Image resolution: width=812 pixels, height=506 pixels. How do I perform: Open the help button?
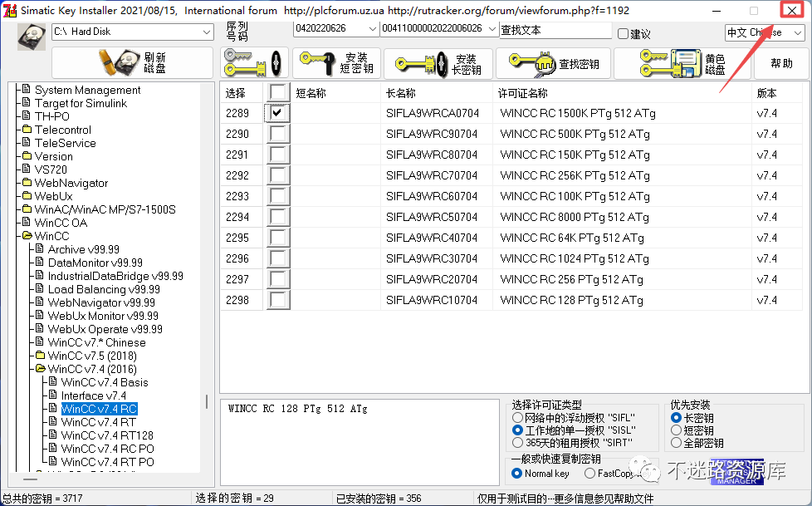tap(781, 64)
